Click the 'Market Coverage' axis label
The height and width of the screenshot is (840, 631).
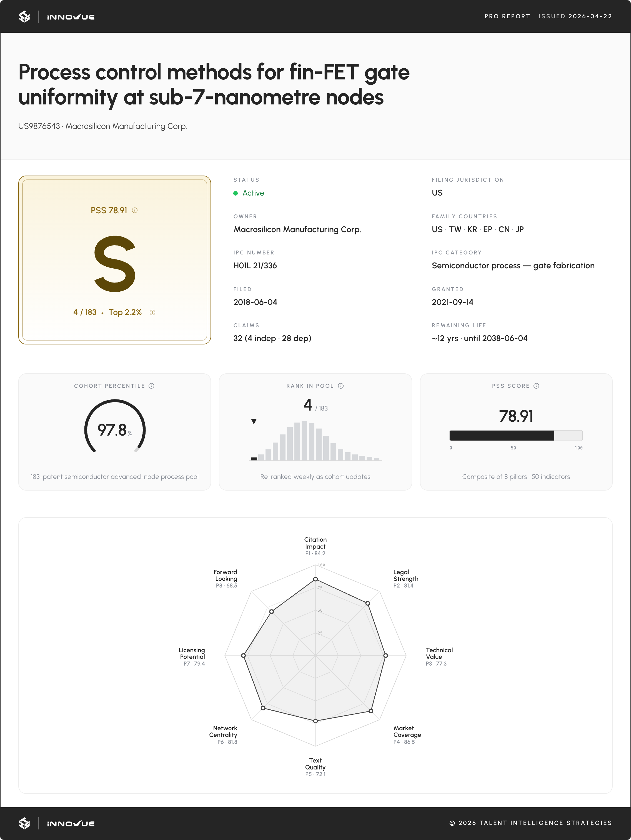click(407, 731)
